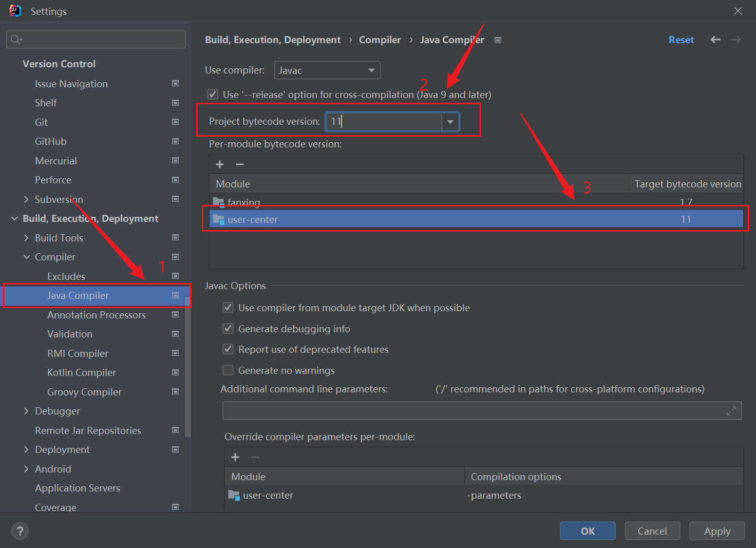The height and width of the screenshot is (548, 756).
Task: Click the project-level icon beside RMI Compiler
Action: coord(175,353)
